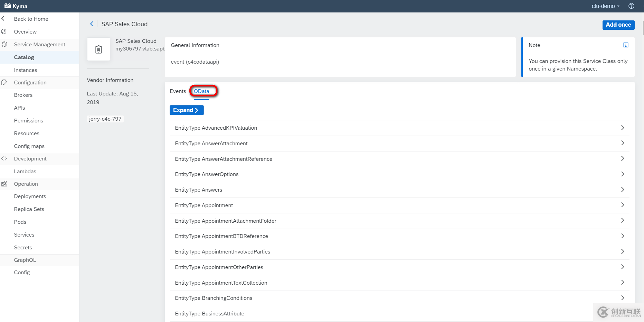Click the info icon in the Note panel

[626, 45]
